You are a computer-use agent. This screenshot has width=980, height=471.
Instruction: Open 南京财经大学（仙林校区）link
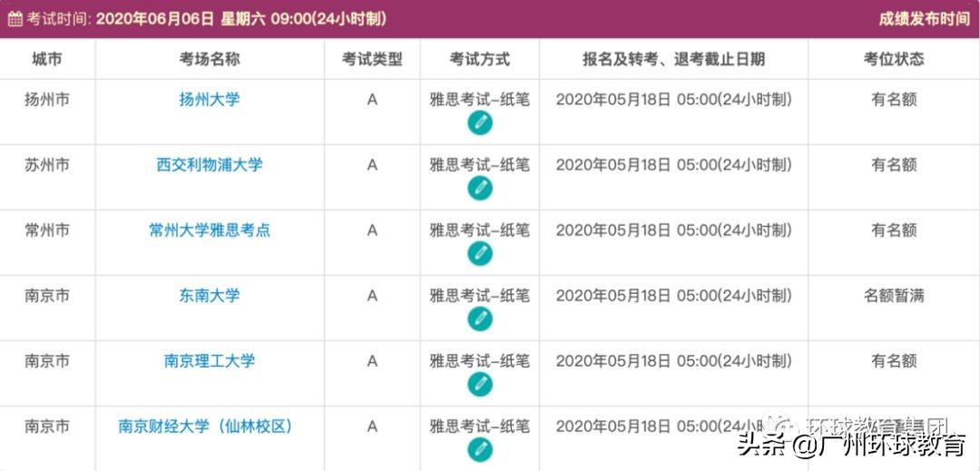[x=206, y=427]
